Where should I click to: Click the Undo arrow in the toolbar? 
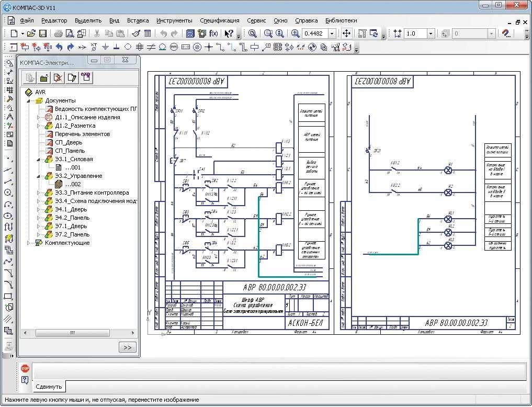163,33
